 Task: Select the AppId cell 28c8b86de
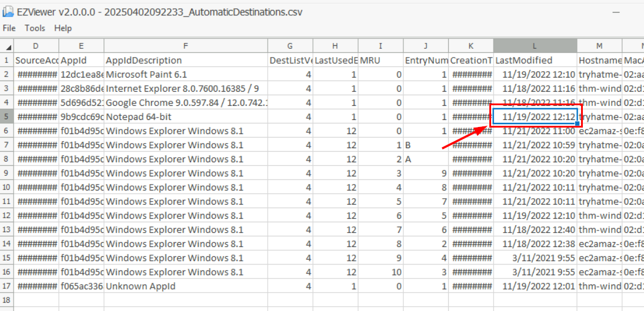coord(81,89)
